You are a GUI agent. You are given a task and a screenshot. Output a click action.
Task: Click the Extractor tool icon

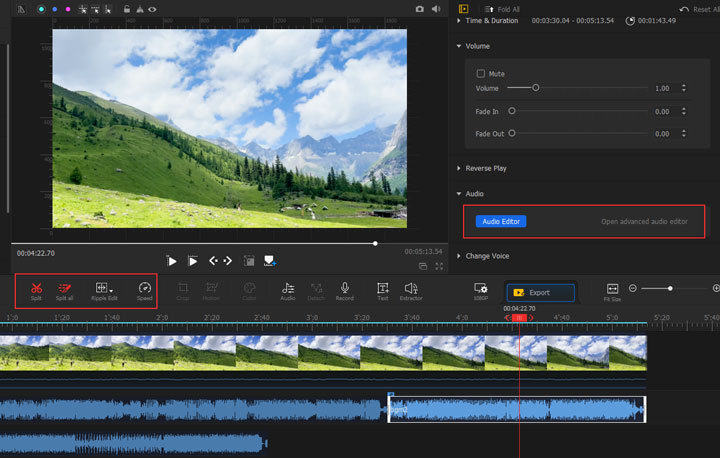[411, 289]
